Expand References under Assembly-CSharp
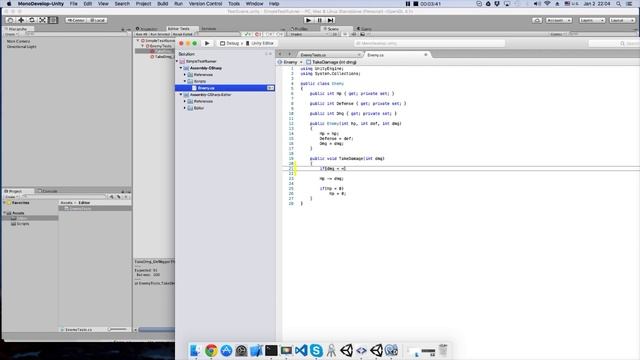 pos(185,75)
